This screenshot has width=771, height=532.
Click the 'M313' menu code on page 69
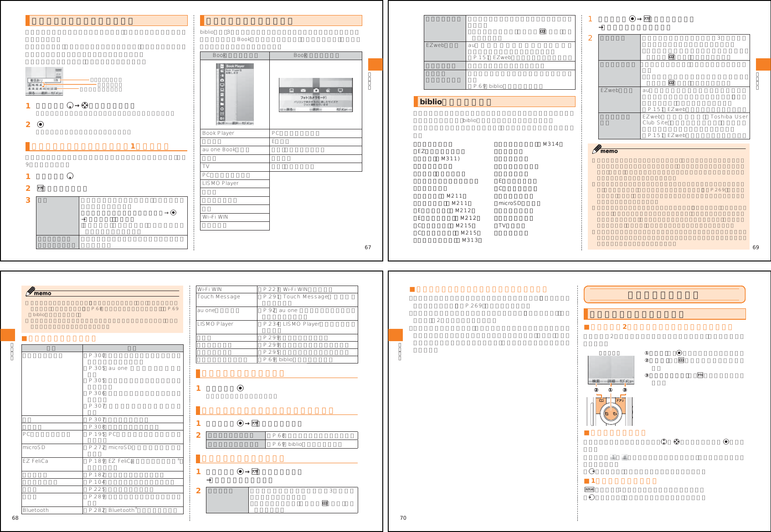(x=470, y=240)
